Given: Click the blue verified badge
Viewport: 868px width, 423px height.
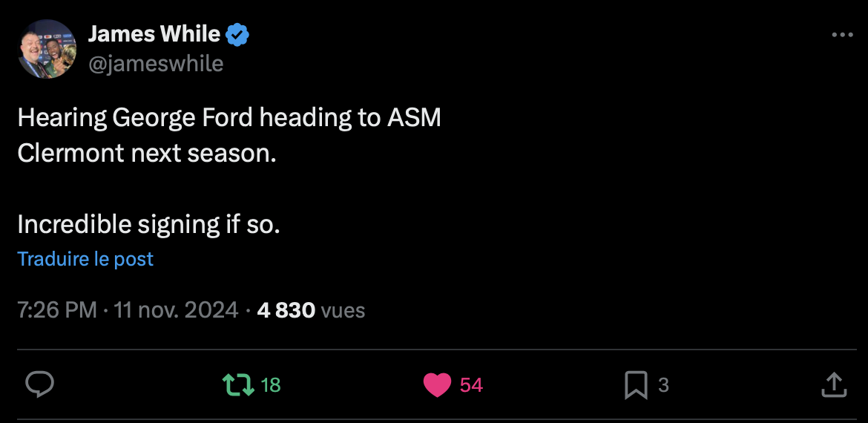Looking at the screenshot, I should 237,34.
